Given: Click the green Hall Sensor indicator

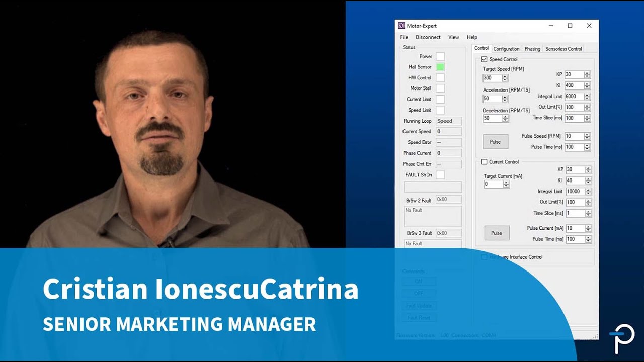Looking at the screenshot, I should pos(440,67).
